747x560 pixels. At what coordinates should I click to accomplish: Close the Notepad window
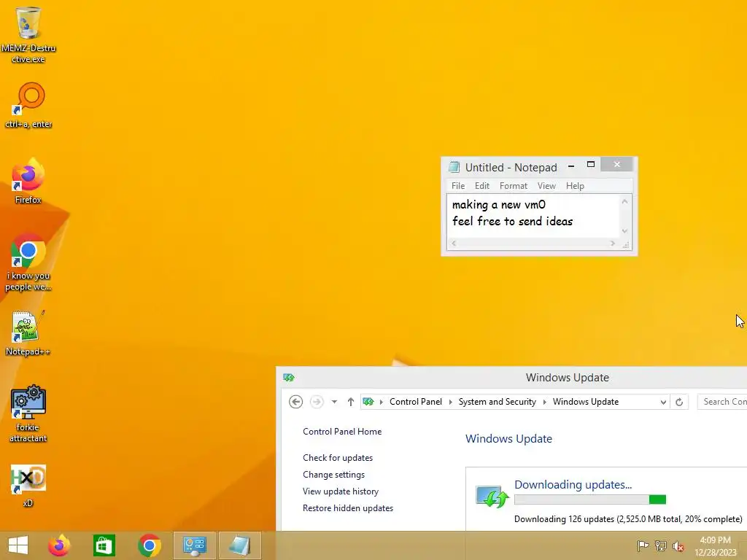[x=617, y=164]
